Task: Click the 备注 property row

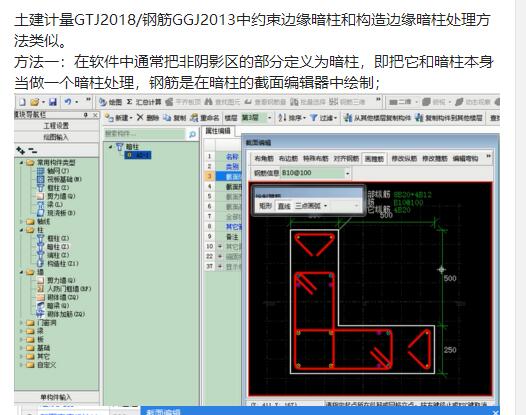Action: (x=223, y=237)
